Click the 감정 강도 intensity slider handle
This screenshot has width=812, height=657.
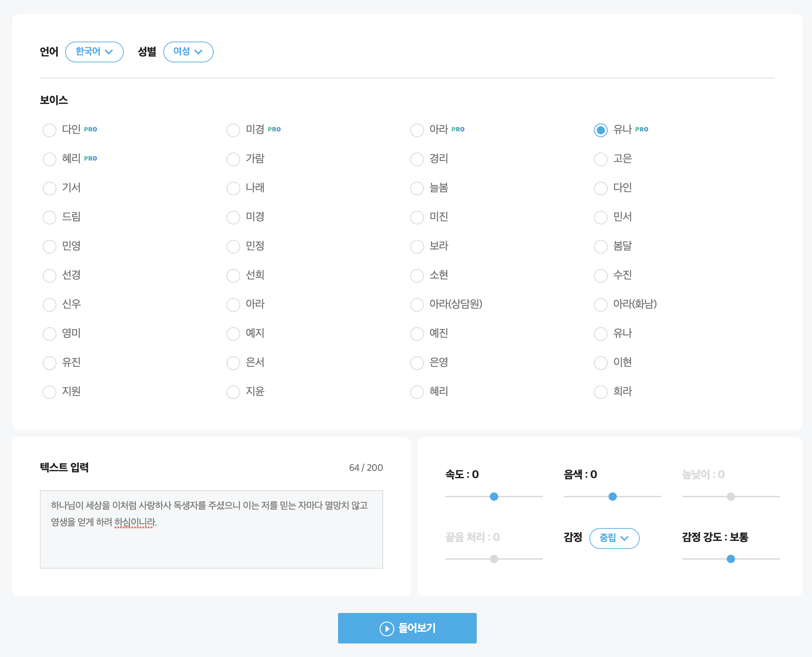pos(731,559)
